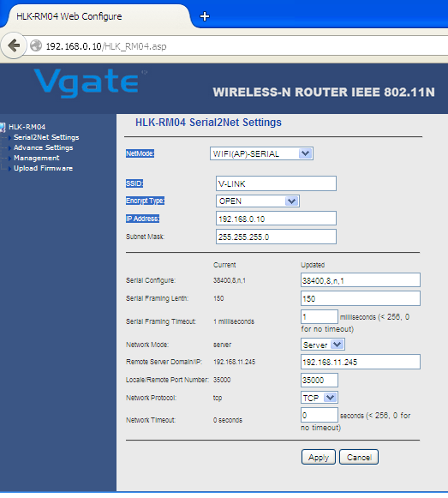Image resolution: width=448 pixels, height=498 pixels.
Task: Click the browser back arrow button
Action: pyautogui.click(x=14, y=45)
